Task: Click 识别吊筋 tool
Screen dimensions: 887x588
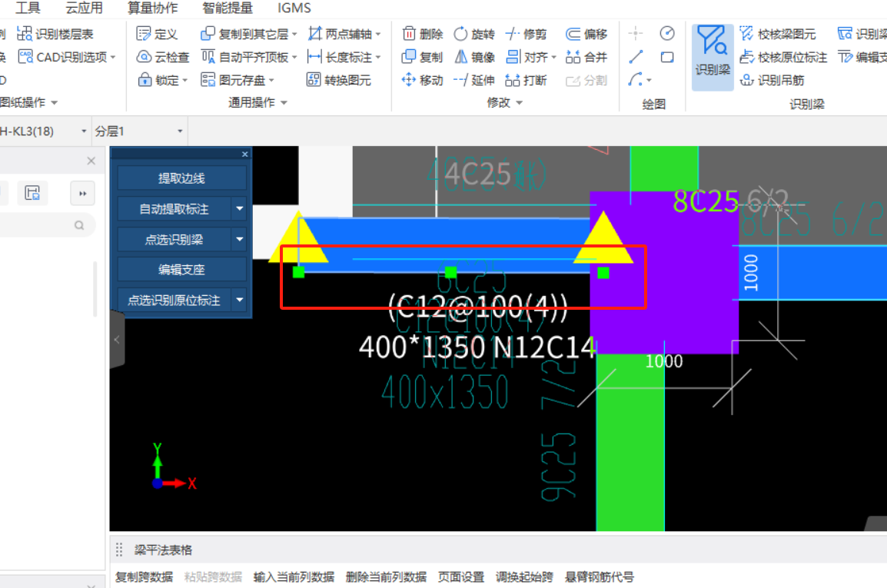Action: (x=772, y=81)
